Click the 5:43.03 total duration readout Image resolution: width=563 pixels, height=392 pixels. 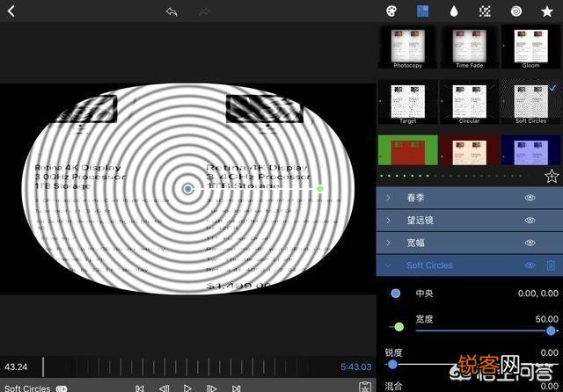tap(356, 367)
